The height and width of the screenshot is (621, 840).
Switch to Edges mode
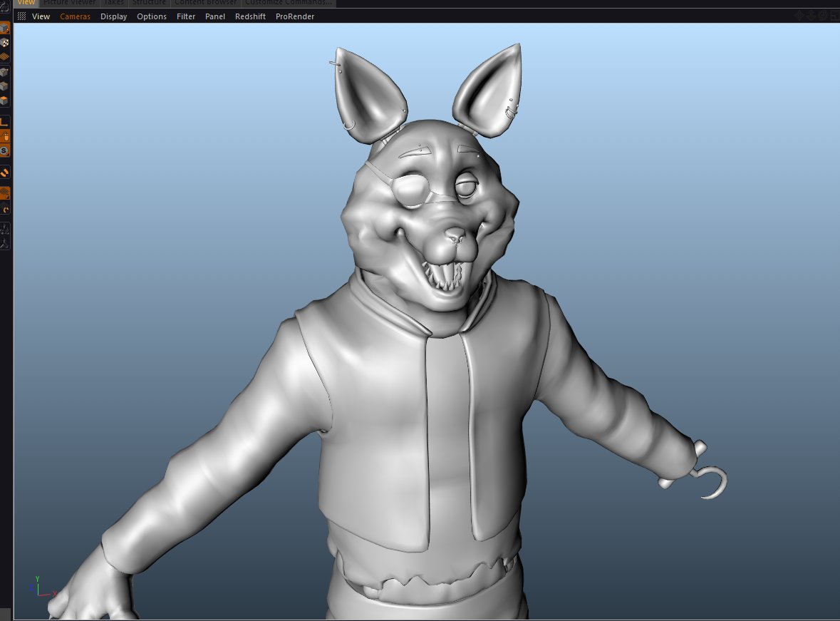click(x=4, y=86)
